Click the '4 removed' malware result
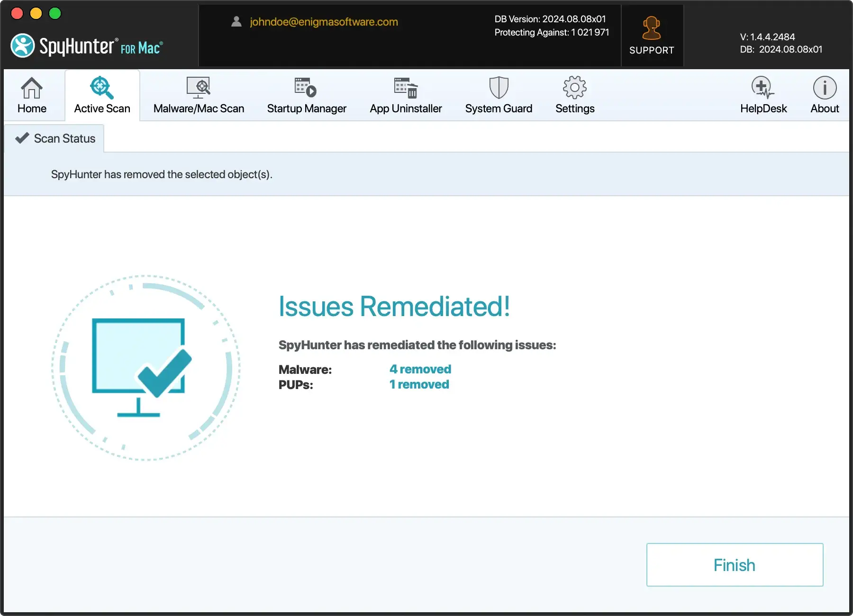 tap(420, 369)
